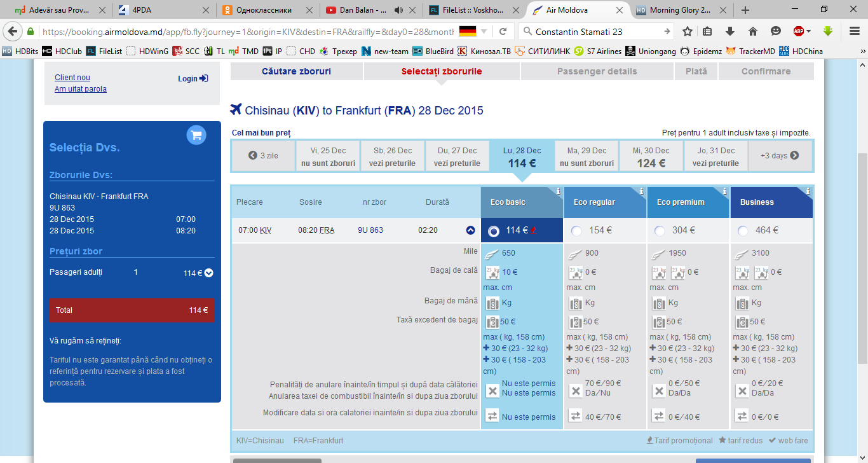Click the excess baggage icon for Eco premium
Screen dimensions: 868x463
tap(658, 322)
